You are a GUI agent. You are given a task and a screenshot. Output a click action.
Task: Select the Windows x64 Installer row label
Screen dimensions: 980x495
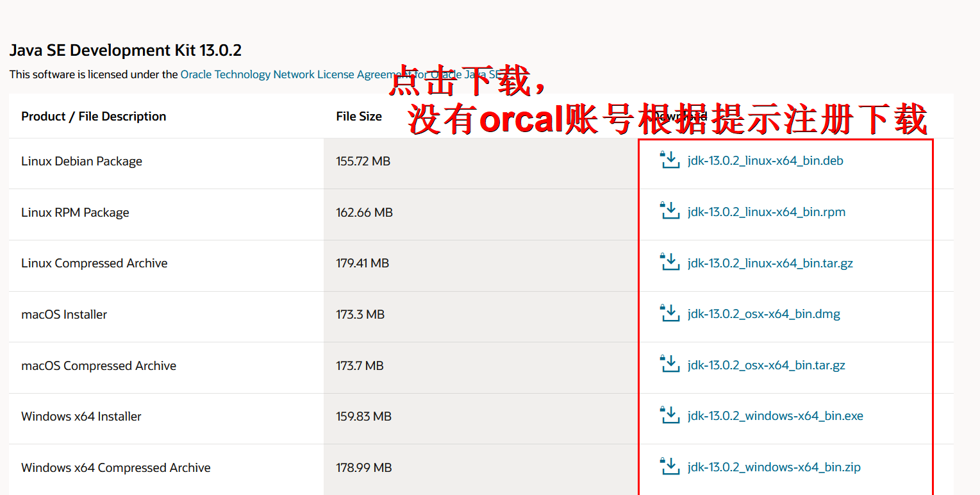pyautogui.click(x=81, y=417)
